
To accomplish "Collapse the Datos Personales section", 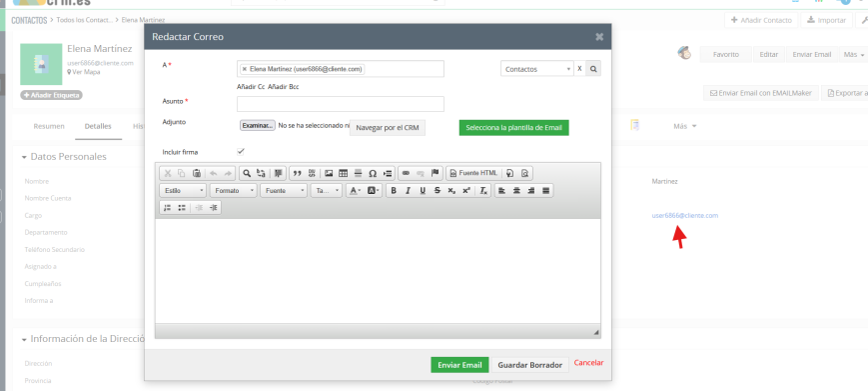I will click(24, 157).
